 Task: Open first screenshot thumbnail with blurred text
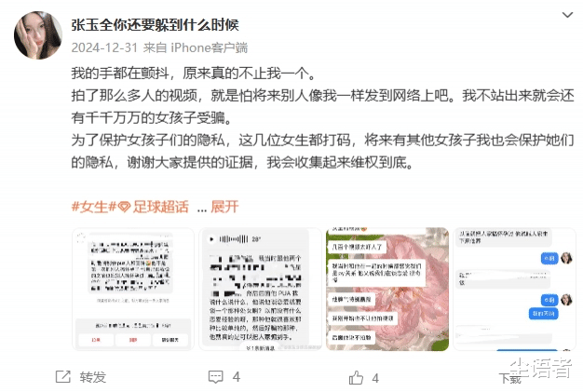(133, 289)
